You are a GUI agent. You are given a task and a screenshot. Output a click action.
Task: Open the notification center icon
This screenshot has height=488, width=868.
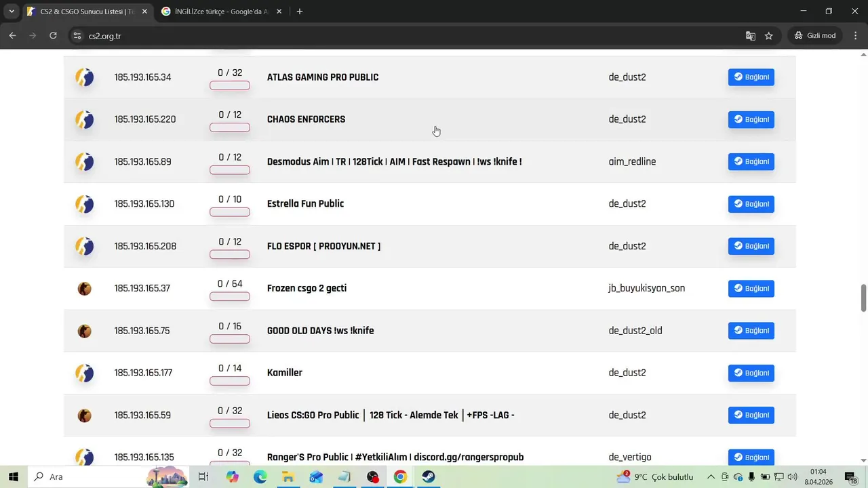click(851, 477)
